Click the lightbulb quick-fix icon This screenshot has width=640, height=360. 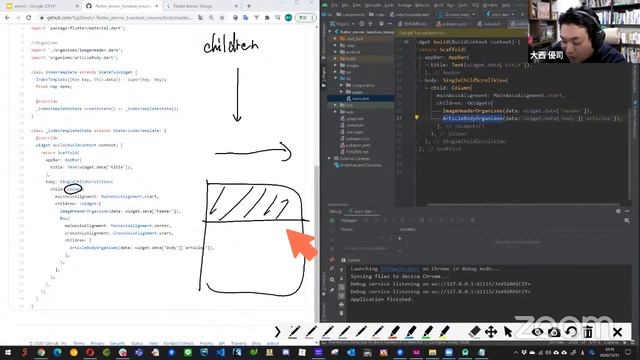click(x=416, y=118)
